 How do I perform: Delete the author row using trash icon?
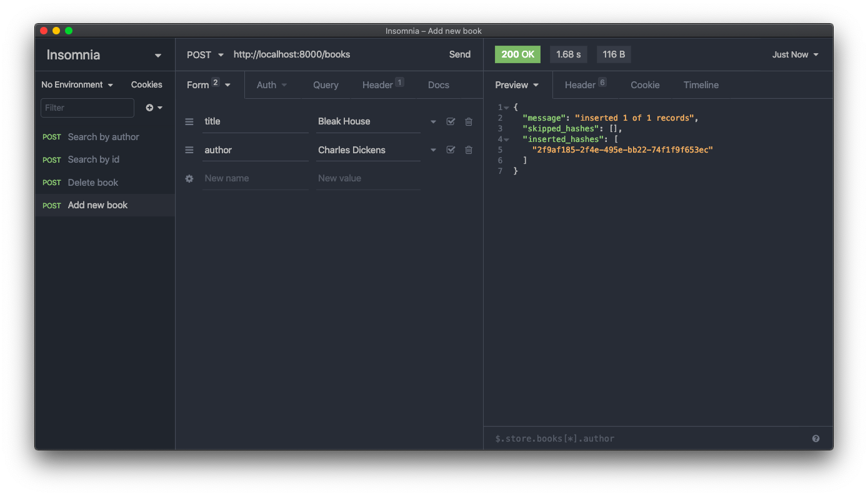[x=469, y=150]
